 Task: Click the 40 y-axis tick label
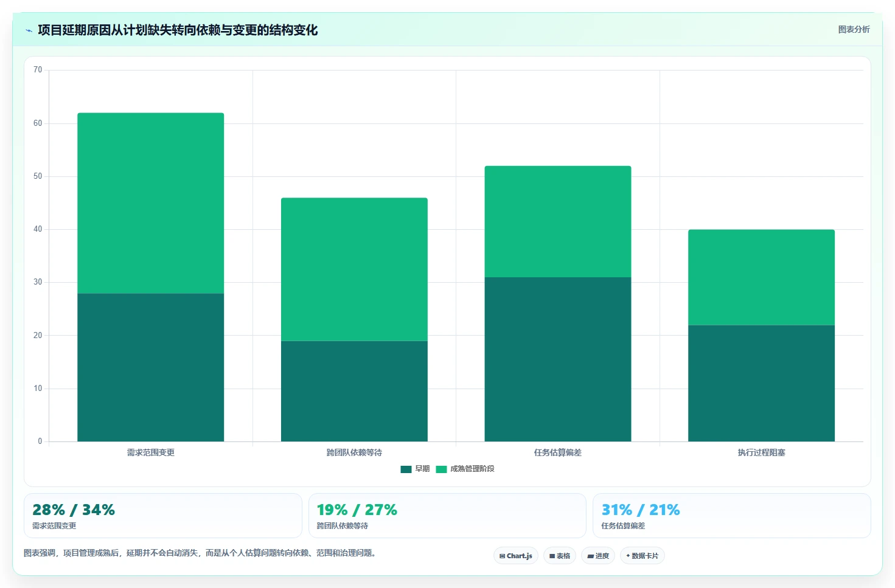tap(38, 229)
